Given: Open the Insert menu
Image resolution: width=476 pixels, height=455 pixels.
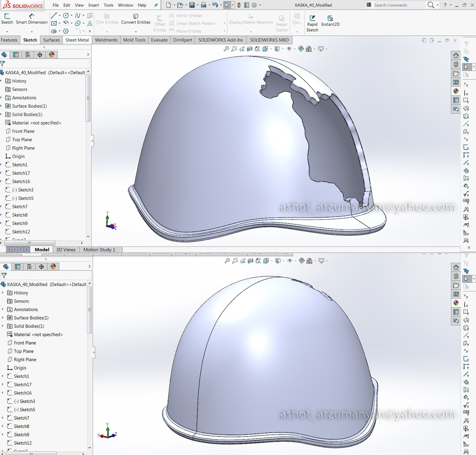Looking at the screenshot, I should click(x=94, y=5).
